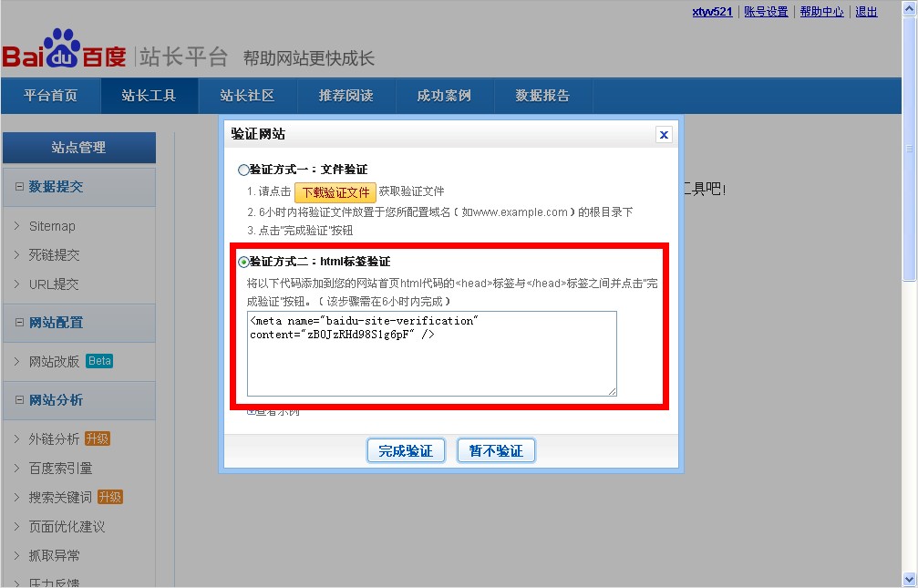918x588 pixels.
Task: Select the meta verification code text area
Action: (x=431, y=352)
